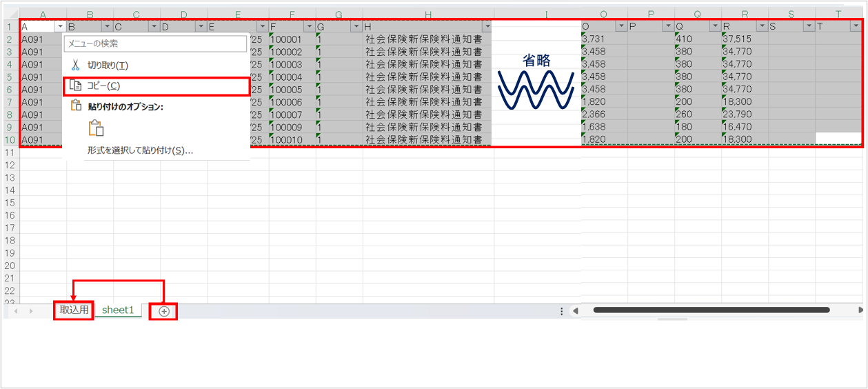The height and width of the screenshot is (389, 868).
Task: Open the filter dropdown in cell S1
Action: 808,26
